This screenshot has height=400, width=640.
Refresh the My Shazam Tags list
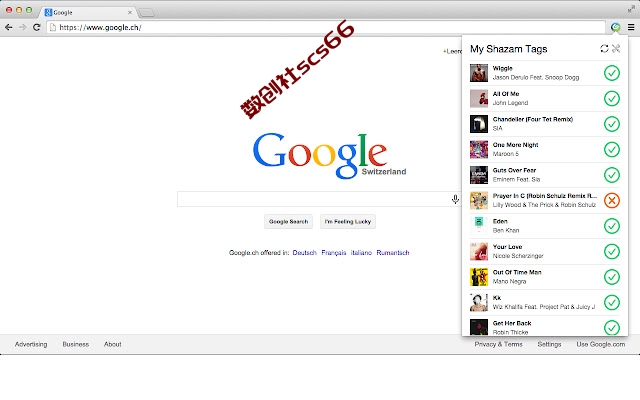(604, 49)
